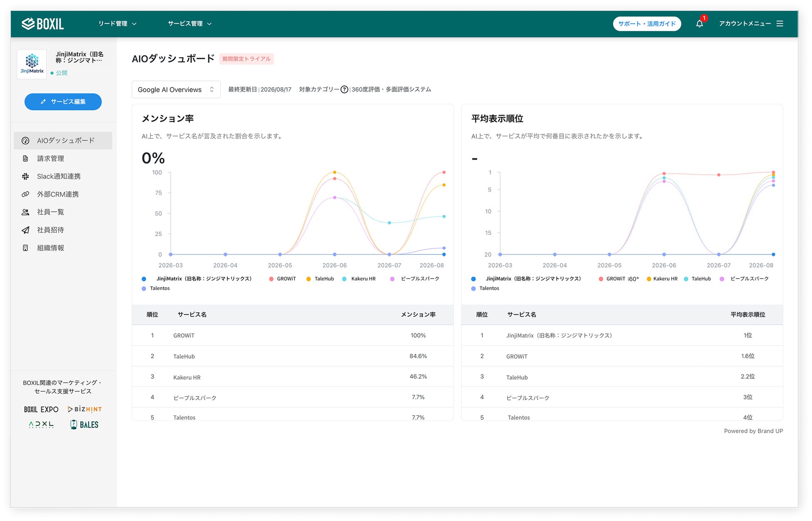Click the help question mark beside 対象カテゴリー
This screenshot has height=521, width=812.
(x=344, y=90)
